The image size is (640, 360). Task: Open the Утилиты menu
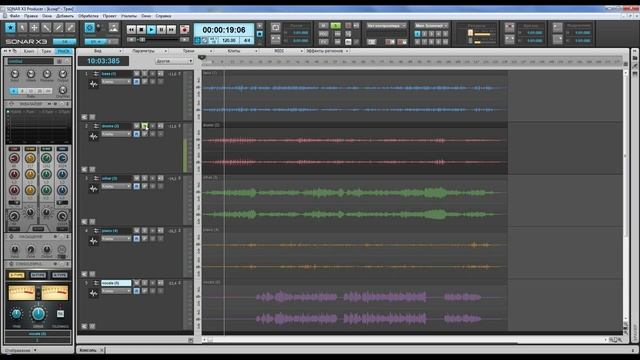(x=129, y=16)
